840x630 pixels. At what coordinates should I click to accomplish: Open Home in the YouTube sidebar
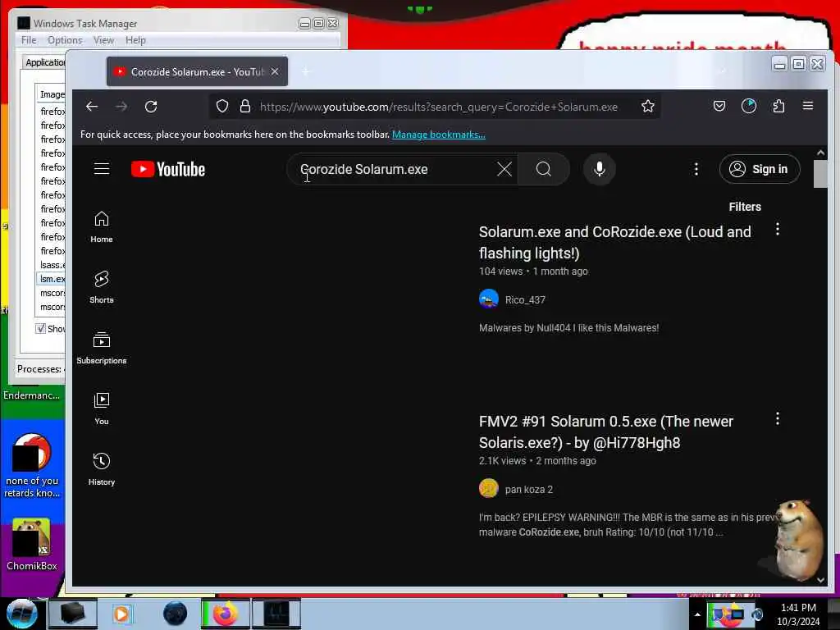pos(102,227)
